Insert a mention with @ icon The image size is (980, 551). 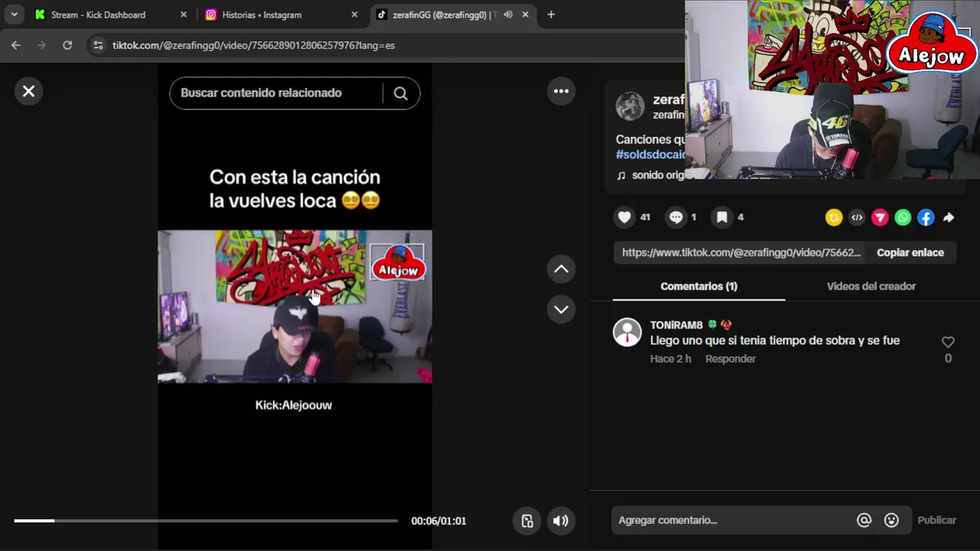(x=864, y=520)
